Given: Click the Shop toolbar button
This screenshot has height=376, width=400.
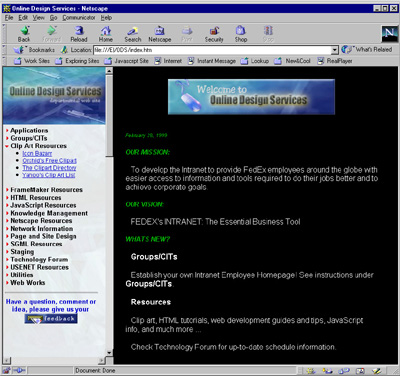Looking at the screenshot, I should click(241, 34).
